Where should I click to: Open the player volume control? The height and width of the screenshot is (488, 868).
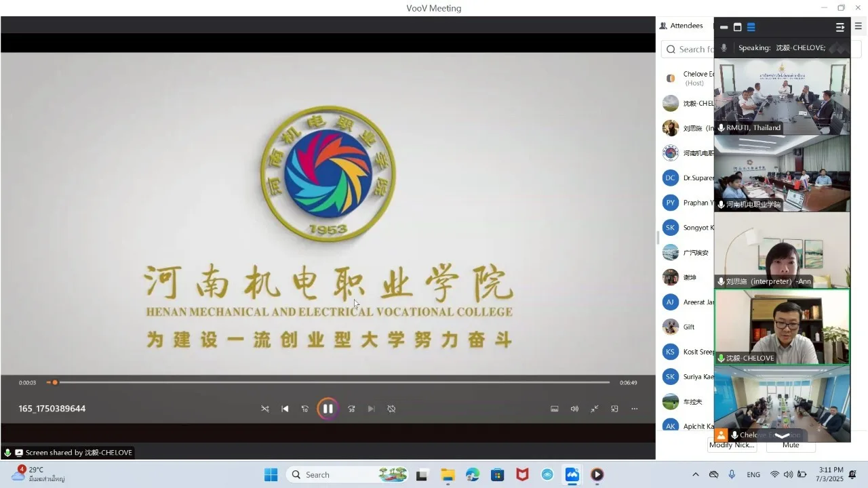[574, 409]
